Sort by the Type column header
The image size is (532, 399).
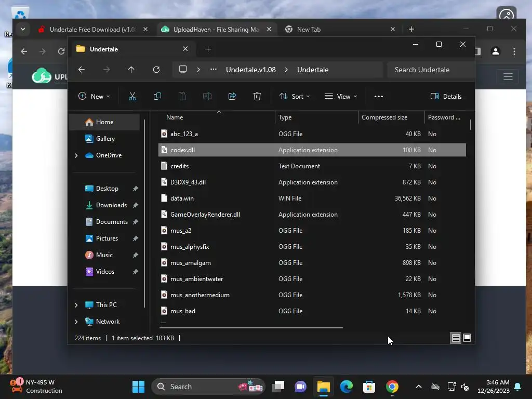coord(316,117)
